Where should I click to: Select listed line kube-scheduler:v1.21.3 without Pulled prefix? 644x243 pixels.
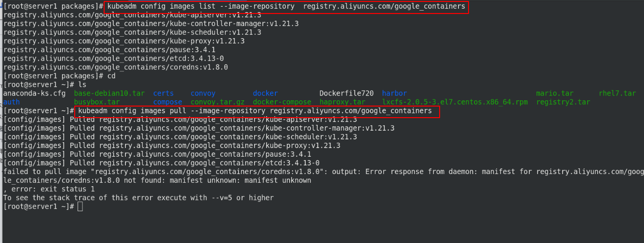pos(132,32)
